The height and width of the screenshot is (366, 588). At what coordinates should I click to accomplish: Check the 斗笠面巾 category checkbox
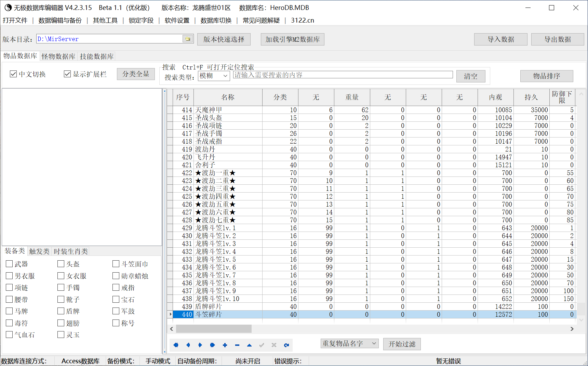tap(116, 264)
